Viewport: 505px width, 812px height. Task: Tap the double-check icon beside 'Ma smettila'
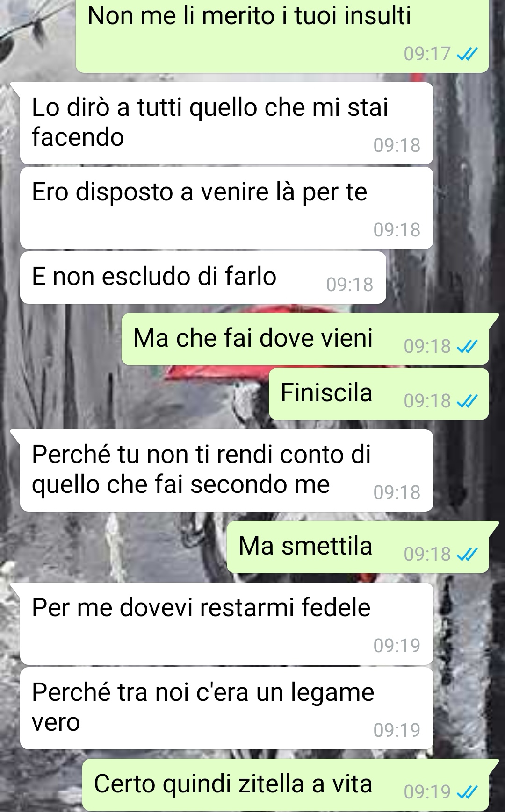click(x=467, y=555)
